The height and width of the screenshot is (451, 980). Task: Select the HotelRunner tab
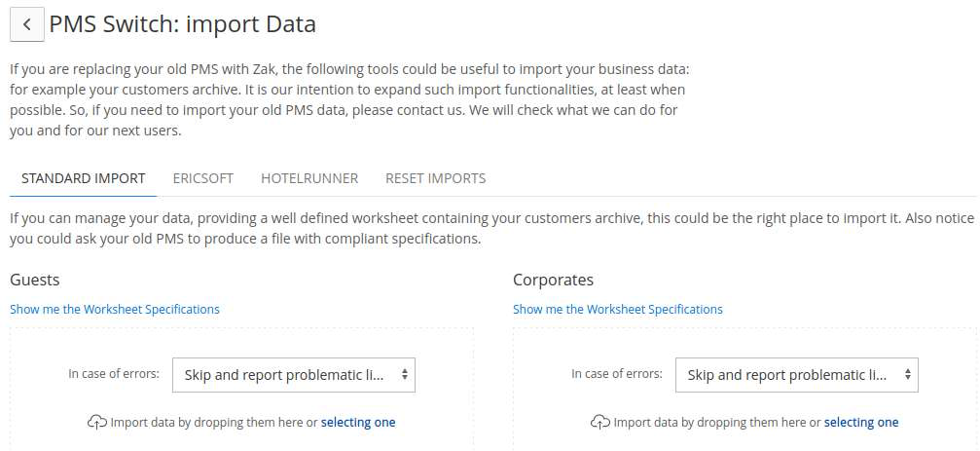pyautogui.click(x=309, y=178)
